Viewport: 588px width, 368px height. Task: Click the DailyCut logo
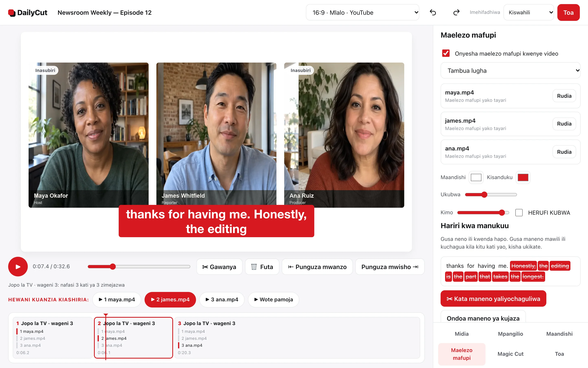(28, 12)
